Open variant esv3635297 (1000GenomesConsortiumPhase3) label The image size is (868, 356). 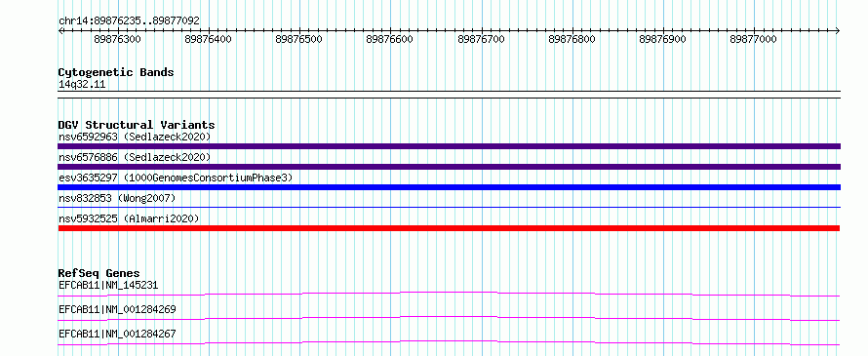176,178
